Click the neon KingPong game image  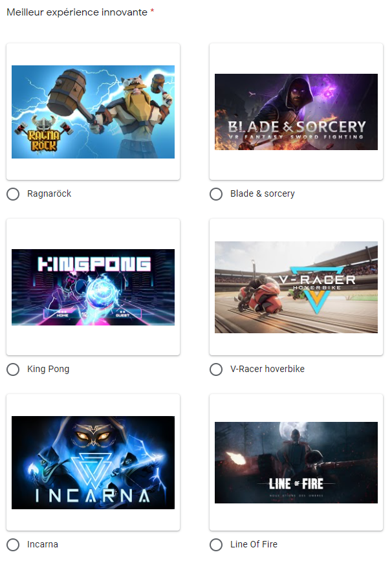93,287
